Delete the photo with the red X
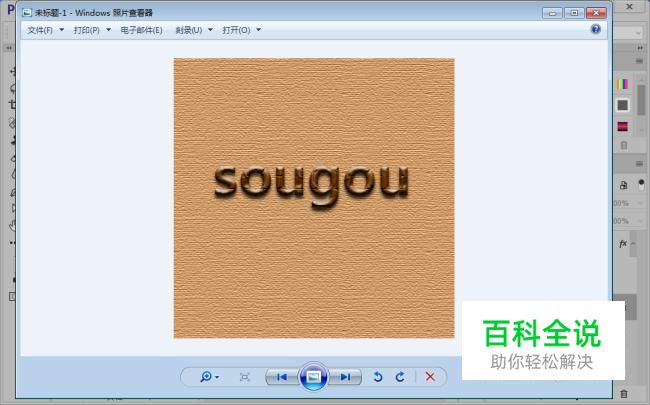 [x=430, y=376]
